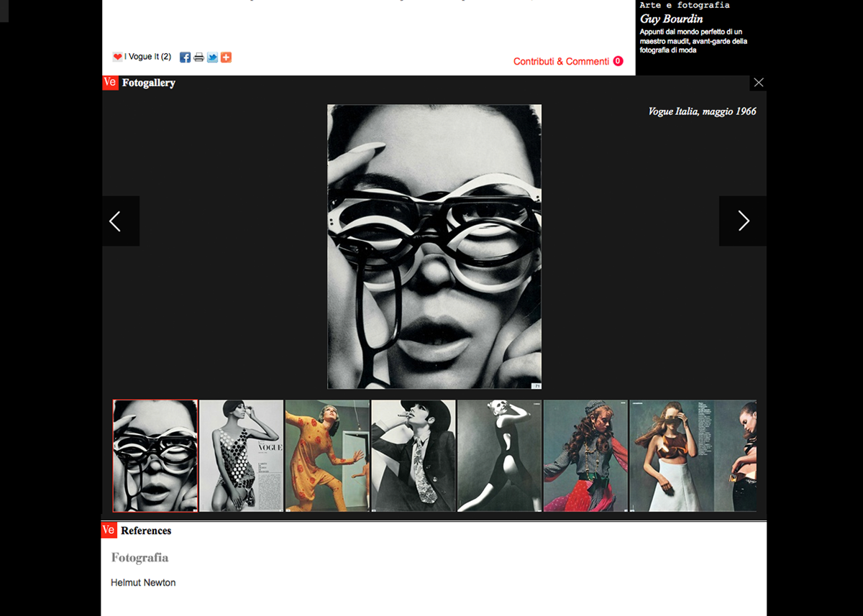Viewport: 863px width, 616px height.
Task: Select the black cut-out dress thumbnail
Action: [500, 456]
